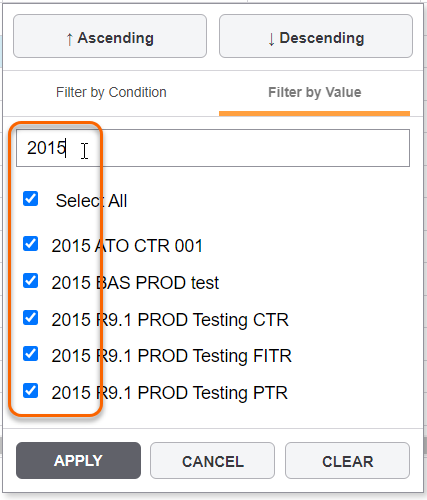Image resolution: width=427 pixels, height=500 pixels.
Task: Select the 2015 R9.1 PROD Testing PTR label
Action: tap(169, 393)
